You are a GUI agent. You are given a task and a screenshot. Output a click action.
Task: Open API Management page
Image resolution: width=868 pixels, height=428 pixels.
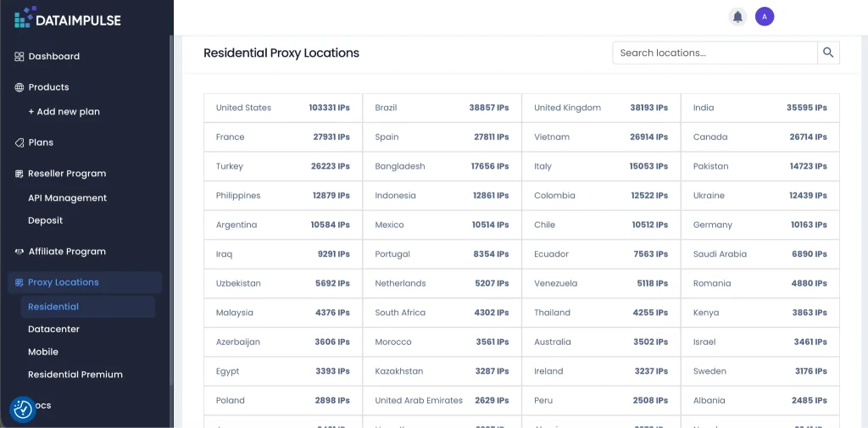pos(67,198)
